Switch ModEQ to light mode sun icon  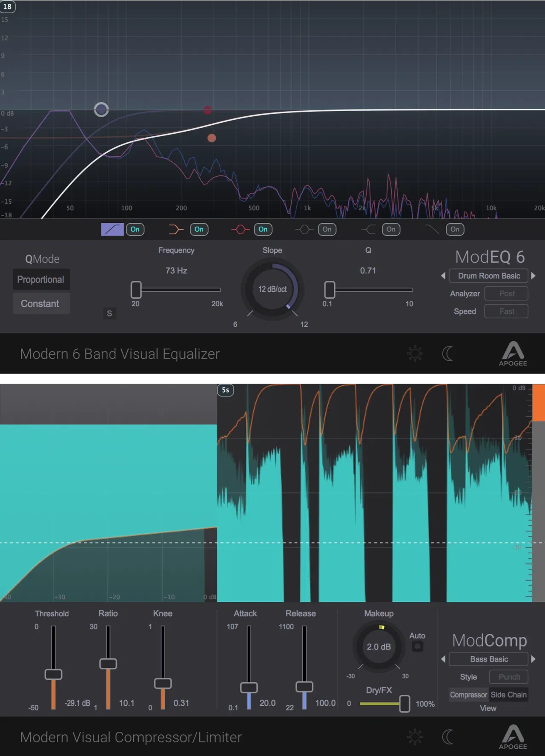point(415,354)
